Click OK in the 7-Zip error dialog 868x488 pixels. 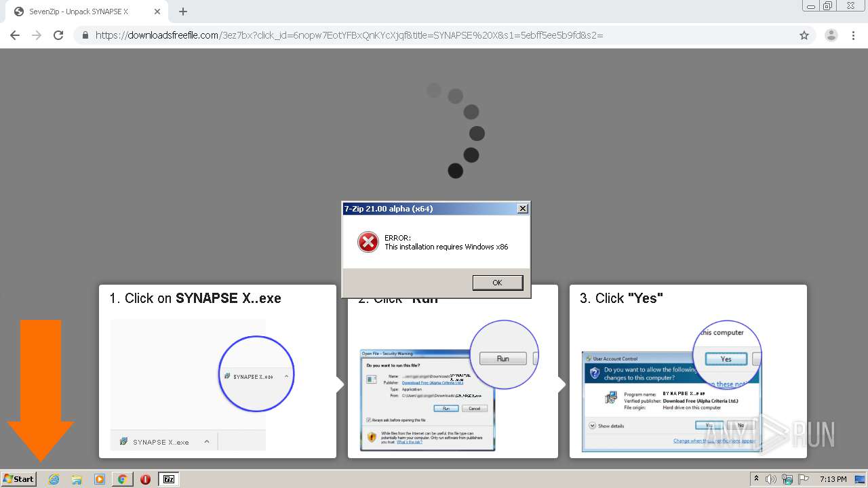(498, 283)
